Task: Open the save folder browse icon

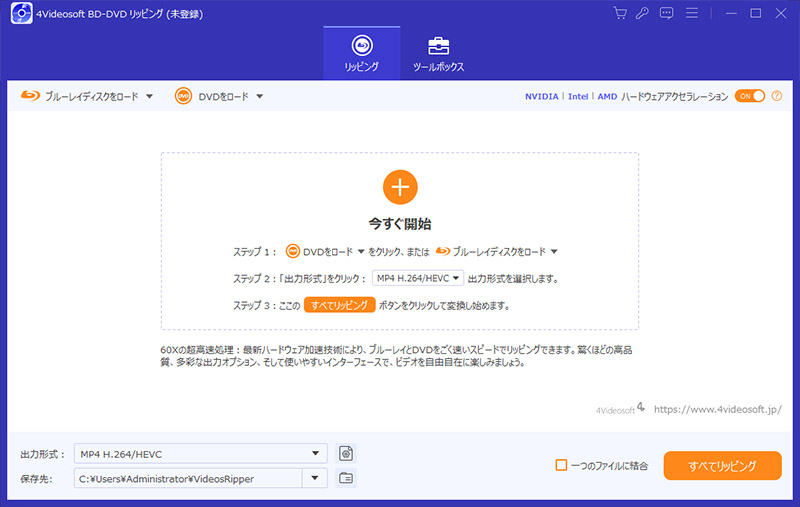Action: [346, 478]
